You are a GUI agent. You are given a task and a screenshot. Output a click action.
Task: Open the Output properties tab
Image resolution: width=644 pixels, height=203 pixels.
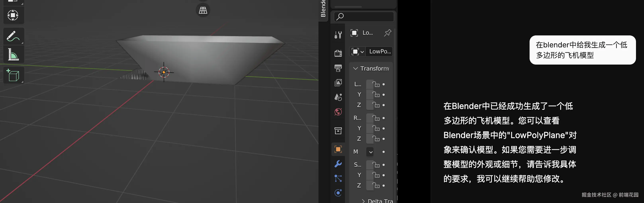point(338,68)
